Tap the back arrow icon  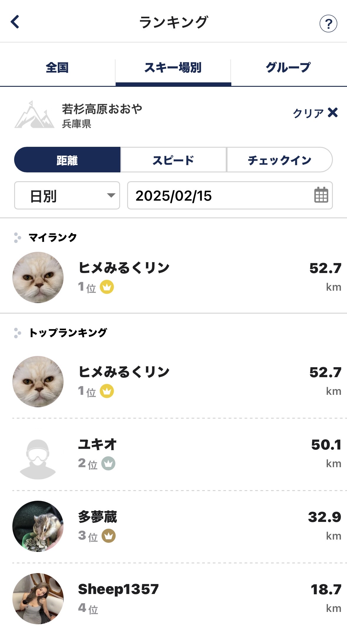15,22
